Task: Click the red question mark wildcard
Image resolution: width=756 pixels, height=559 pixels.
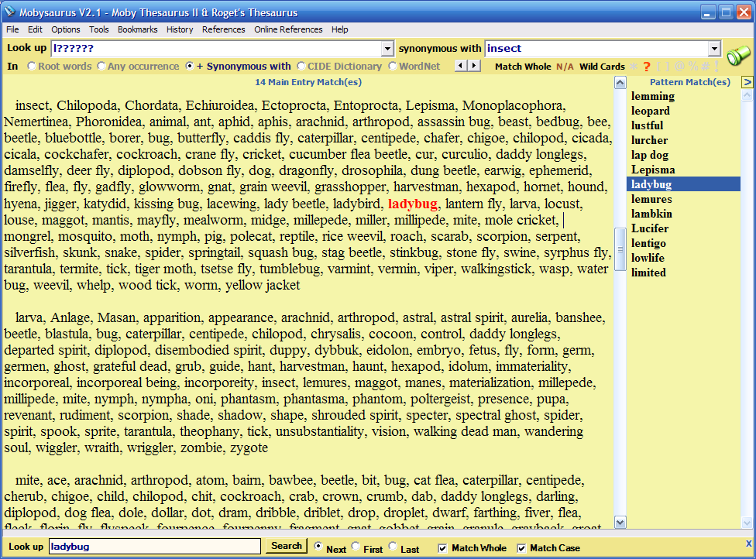Action: pos(647,67)
